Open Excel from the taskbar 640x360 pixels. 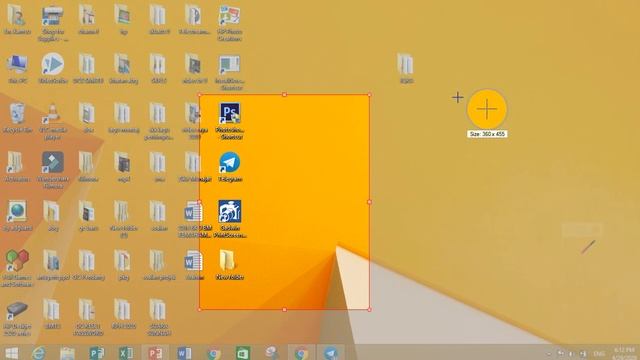coord(126,353)
